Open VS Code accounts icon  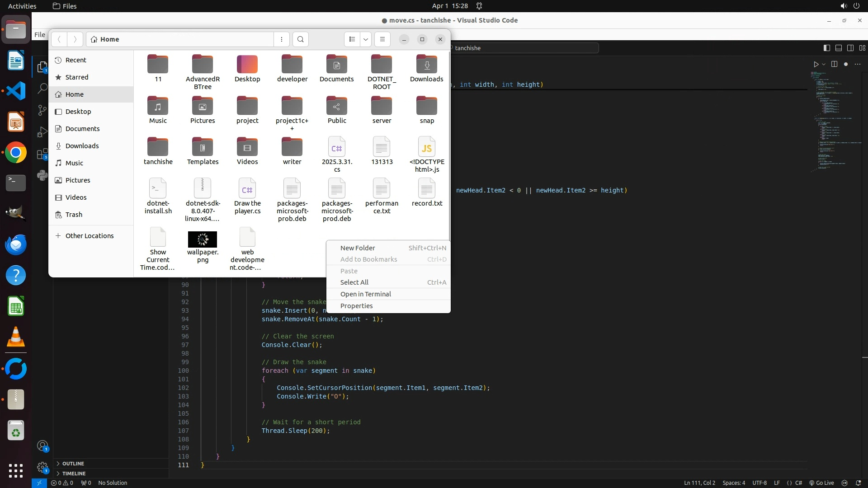point(42,446)
